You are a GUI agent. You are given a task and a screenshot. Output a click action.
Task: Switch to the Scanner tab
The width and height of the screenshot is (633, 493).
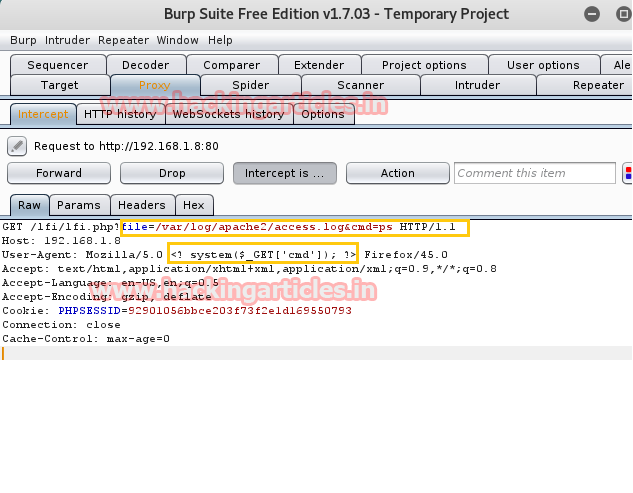pyautogui.click(x=361, y=85)
